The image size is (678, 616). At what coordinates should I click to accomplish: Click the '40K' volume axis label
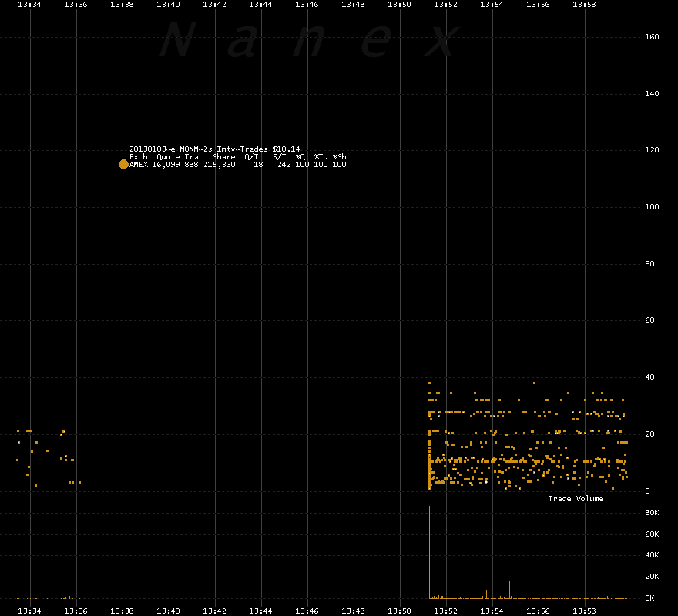pos(652,555)
